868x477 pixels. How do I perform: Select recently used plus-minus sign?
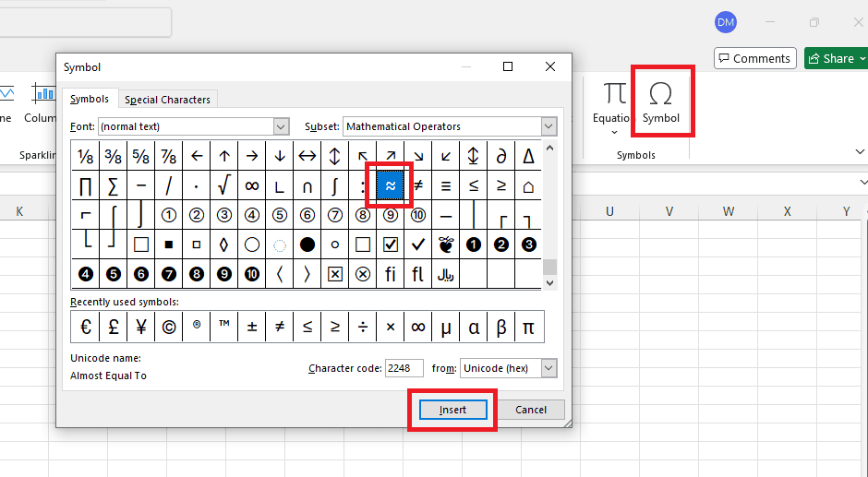pyautogui.click(x=251, y=327)
